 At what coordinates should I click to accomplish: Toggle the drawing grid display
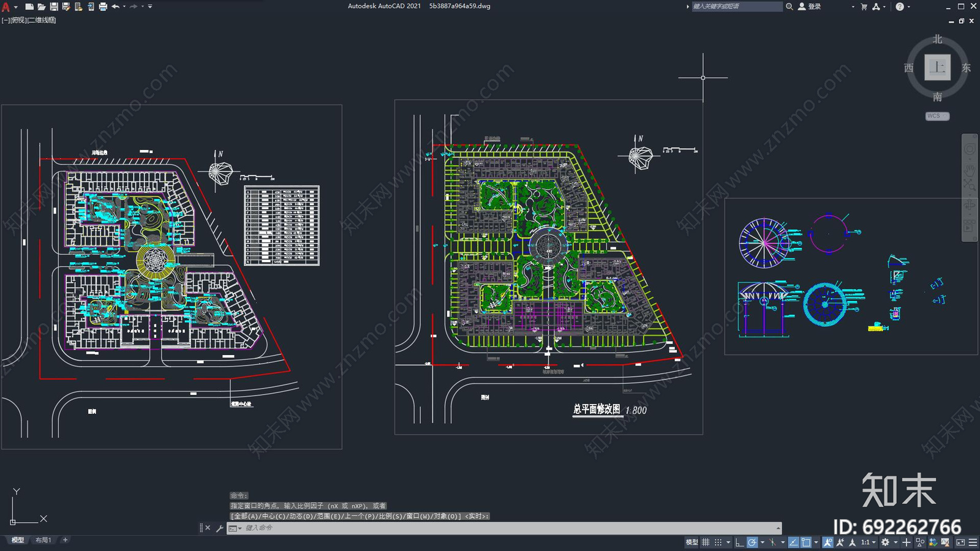[x=706, y=542]
